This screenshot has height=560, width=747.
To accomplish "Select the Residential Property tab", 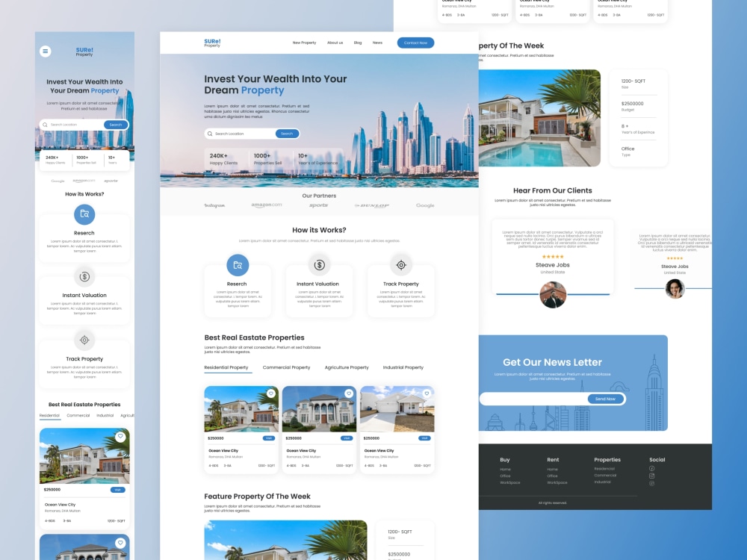I will (x=226, y=367).
